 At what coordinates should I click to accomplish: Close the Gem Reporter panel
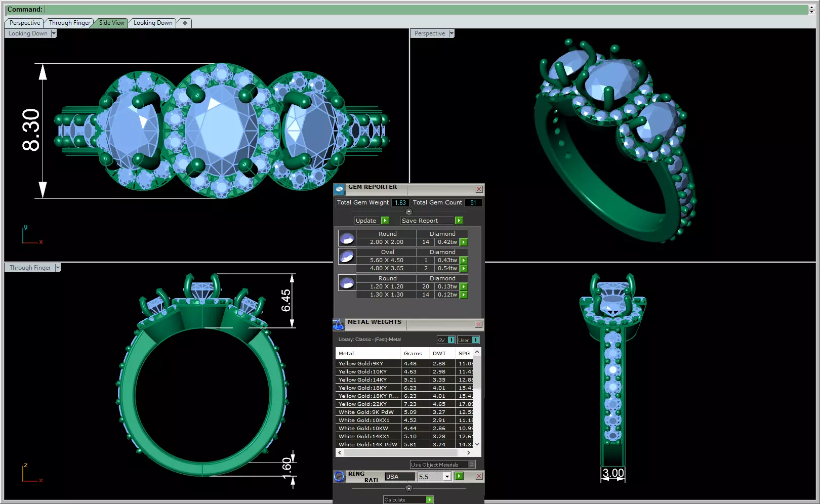[479, 189]
